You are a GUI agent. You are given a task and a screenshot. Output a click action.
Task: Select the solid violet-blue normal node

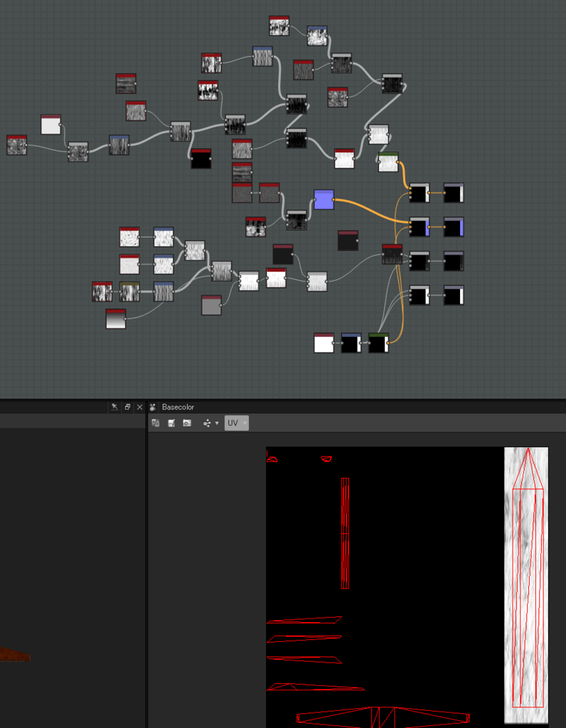[x=324, y=200]
